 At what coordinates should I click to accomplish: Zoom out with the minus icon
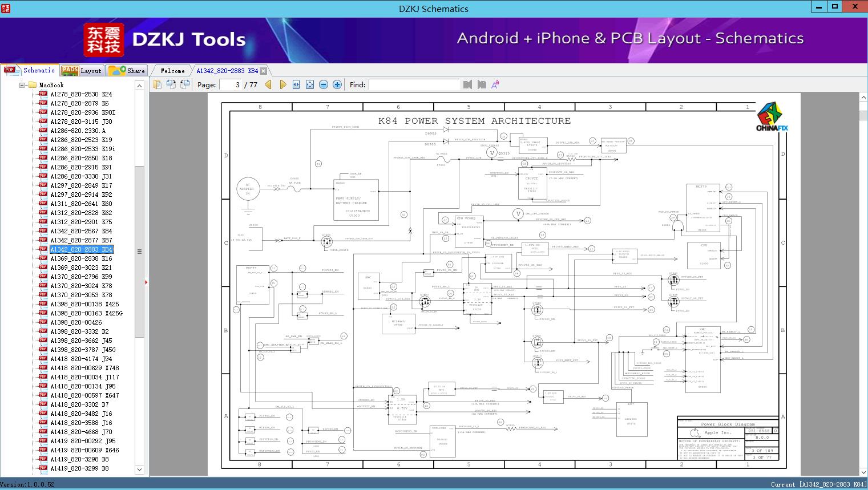[324, 84]
